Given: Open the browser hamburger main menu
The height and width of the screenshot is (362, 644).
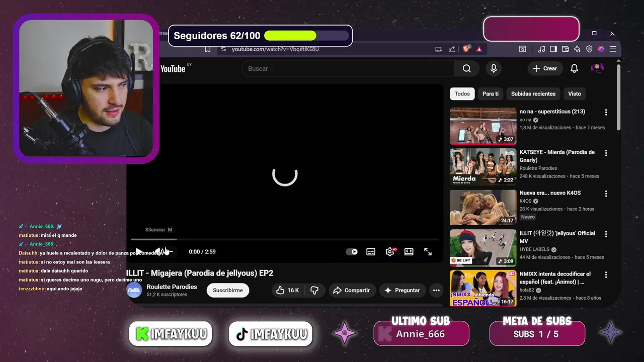Looking at the screenshot, I should (613, 49).
